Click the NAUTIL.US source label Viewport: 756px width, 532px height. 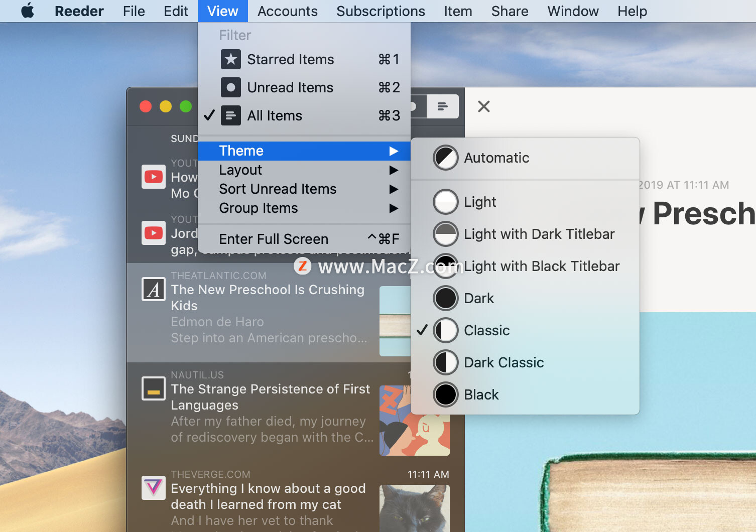click(x=197, y=375)
